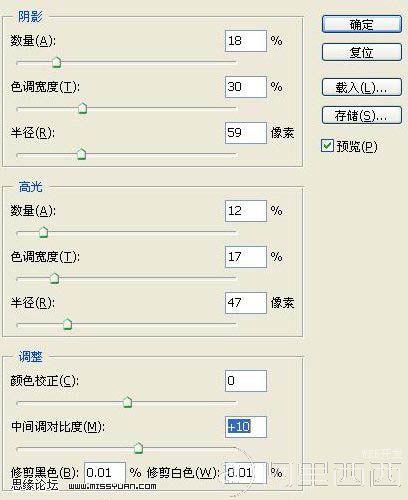This screenshot has width=408, height=500.
Task: Open the 载入(L) load dialog
Action: (362, 87)
